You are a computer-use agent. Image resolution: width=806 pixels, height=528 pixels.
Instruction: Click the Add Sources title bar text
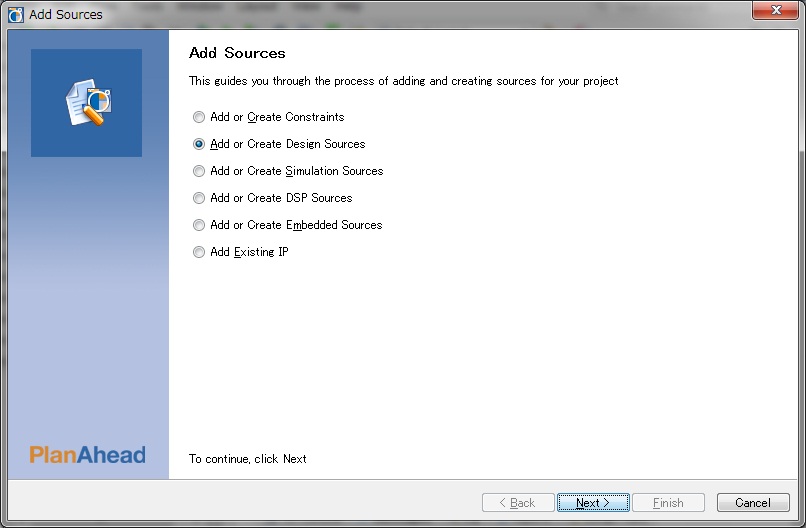66,14
